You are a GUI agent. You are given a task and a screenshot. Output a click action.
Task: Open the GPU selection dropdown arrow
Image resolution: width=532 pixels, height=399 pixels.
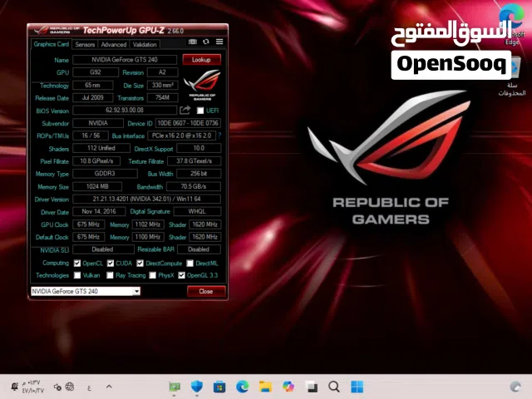click(136, 291)
